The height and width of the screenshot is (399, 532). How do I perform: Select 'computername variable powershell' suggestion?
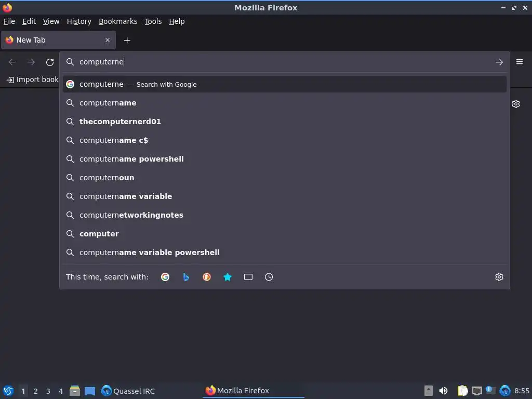pos(284,252)
